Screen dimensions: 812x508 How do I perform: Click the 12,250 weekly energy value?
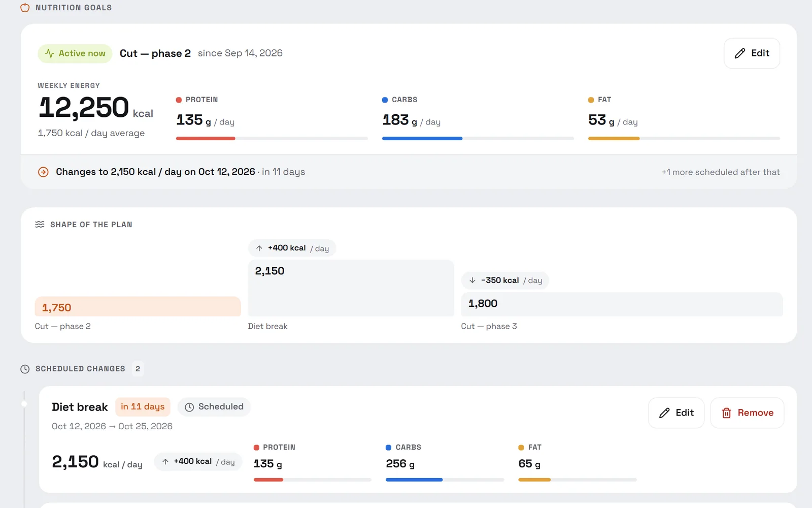coord(84,107)
